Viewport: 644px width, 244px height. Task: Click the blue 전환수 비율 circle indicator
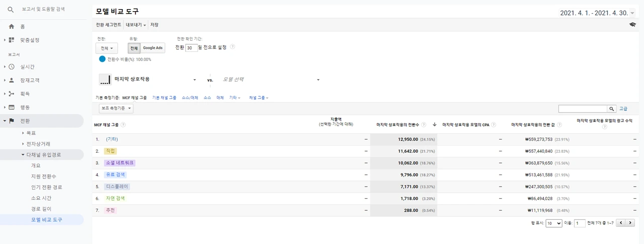point(103,59)
